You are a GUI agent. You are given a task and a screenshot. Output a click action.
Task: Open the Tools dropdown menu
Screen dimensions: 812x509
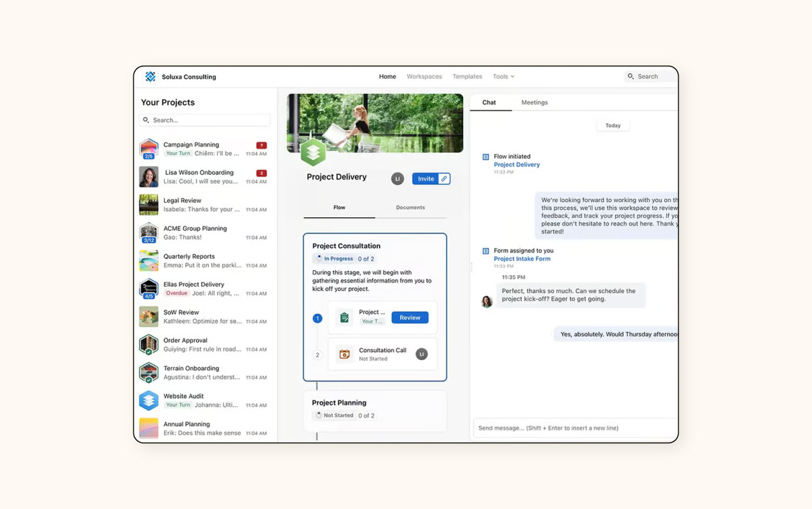click(x=504, y=76)
